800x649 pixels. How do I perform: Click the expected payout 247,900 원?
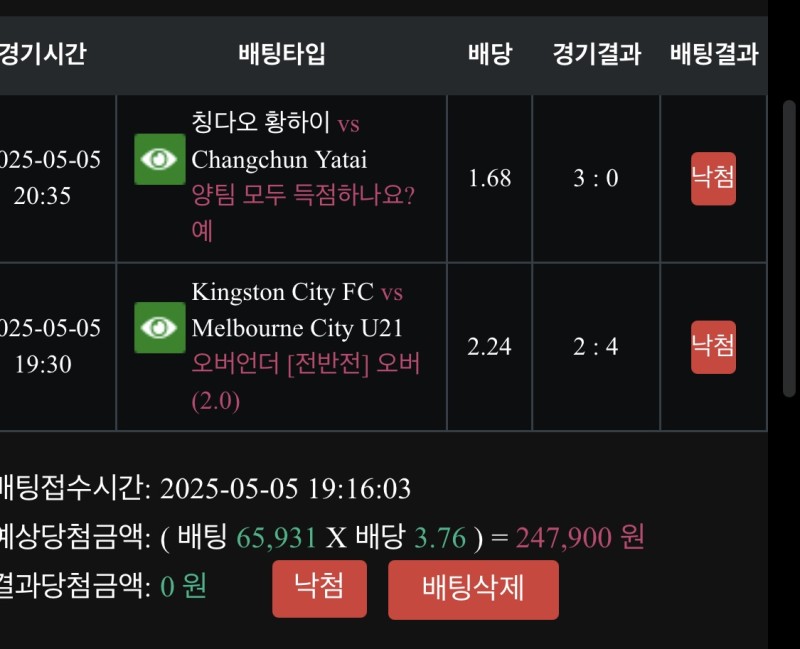click(x=580, y=538)
